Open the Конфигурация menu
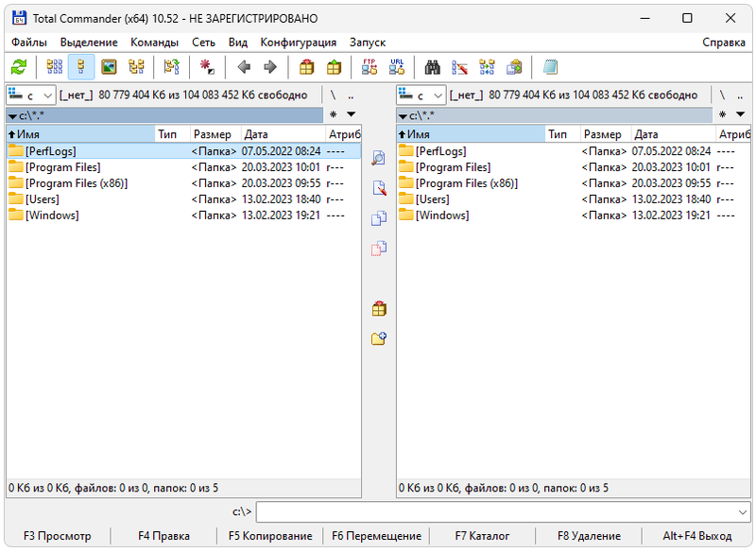The image size is (756, 552). tap(299, 43)
